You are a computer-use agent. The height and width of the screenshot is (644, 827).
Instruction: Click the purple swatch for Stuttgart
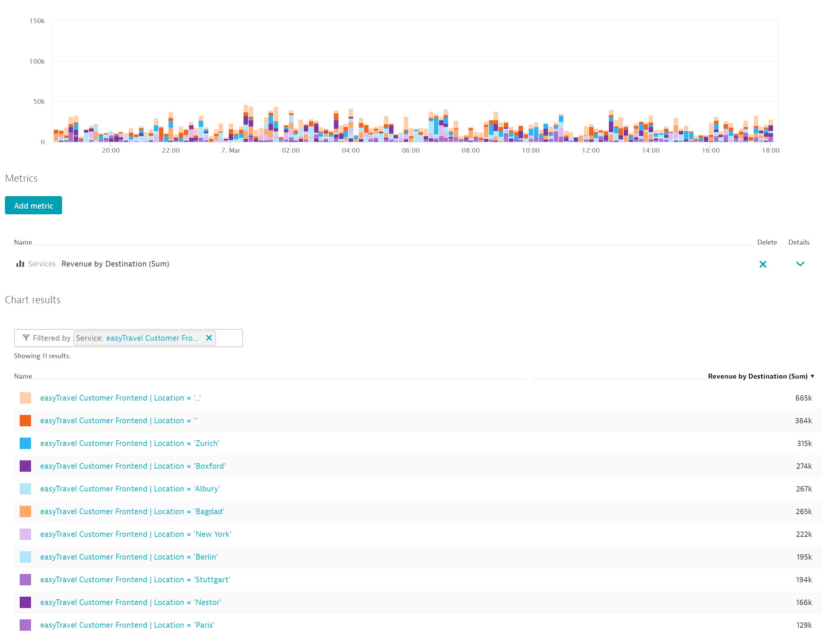pyautogui.click(x=25, y=580)
